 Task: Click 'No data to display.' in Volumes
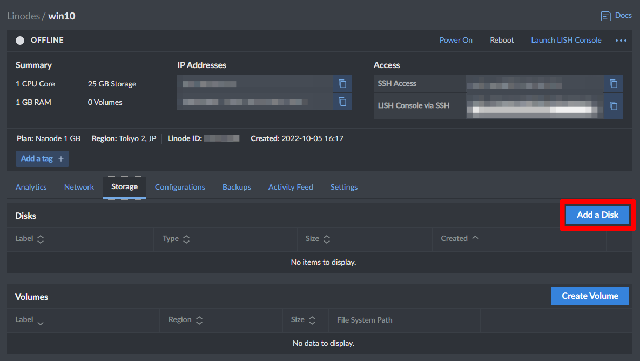[323, 343]
